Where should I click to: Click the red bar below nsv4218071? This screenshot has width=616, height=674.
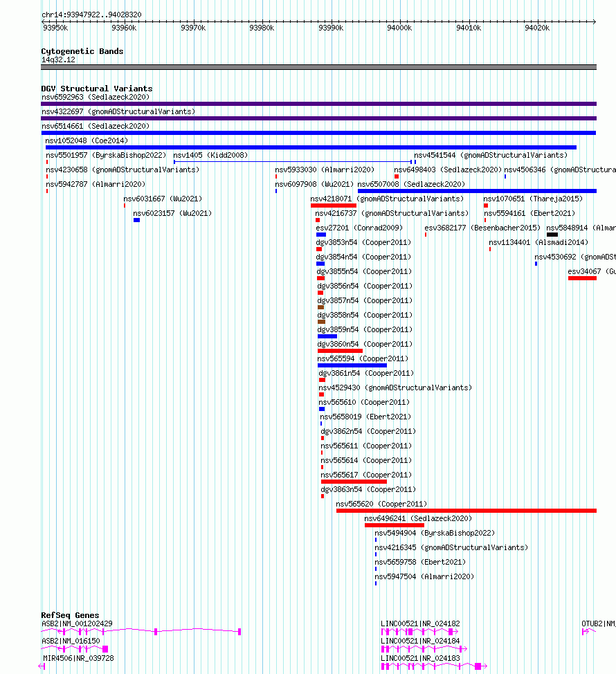[334, 206]
